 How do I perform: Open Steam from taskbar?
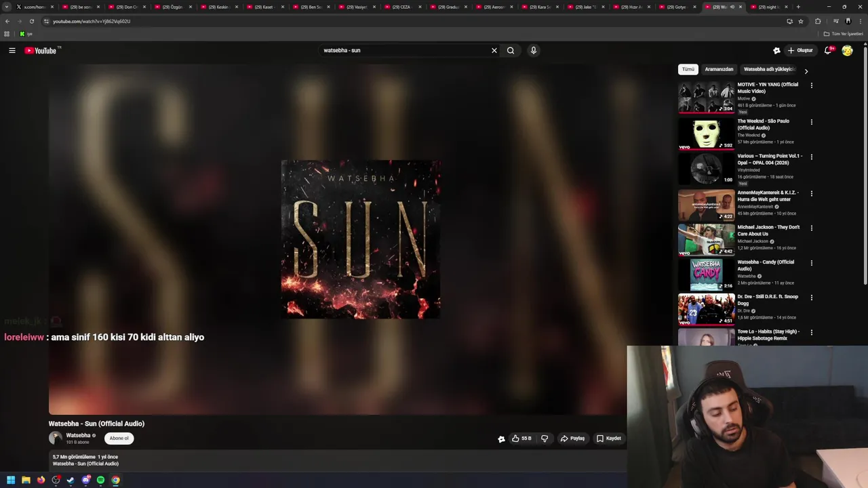pyautogui.click(x=71, y=480)
